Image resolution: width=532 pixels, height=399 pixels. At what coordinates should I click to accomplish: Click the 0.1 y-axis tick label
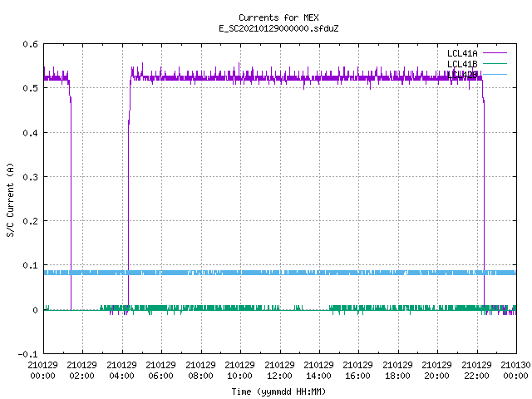tap(30, 265)
